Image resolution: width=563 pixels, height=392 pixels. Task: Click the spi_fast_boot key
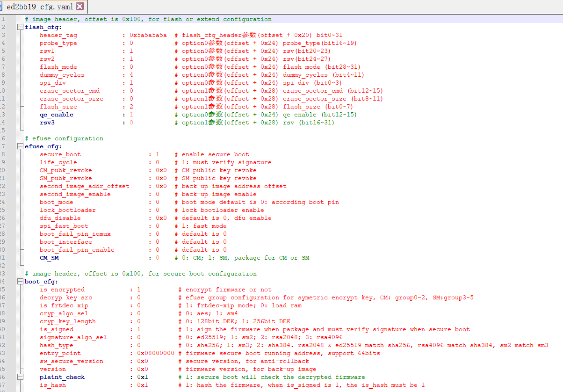(64, 226)
